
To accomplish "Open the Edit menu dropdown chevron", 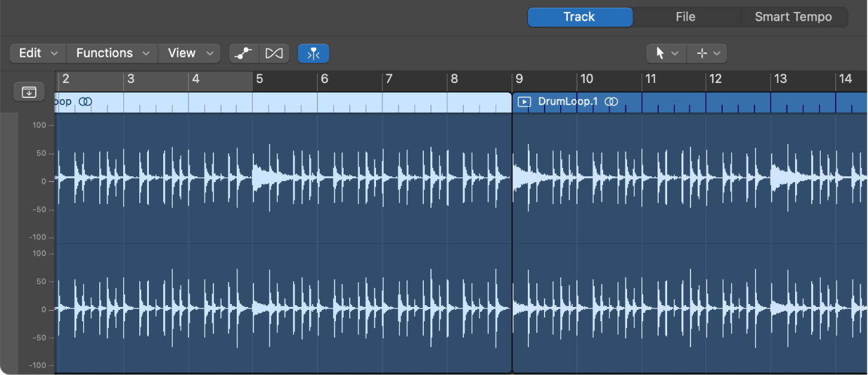I will tap(56, 53).
